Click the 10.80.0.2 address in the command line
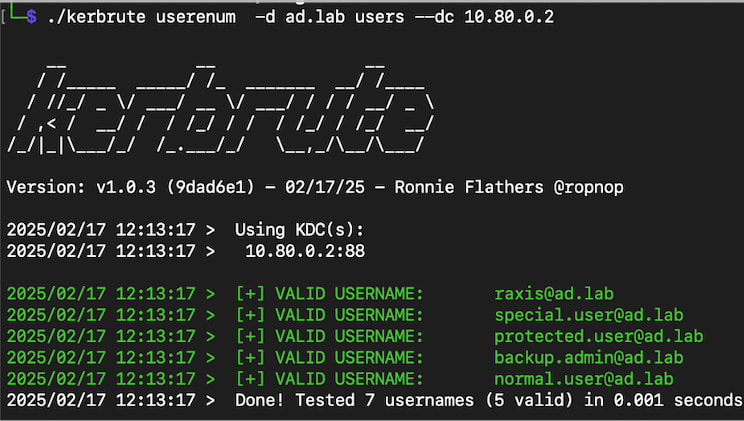 (508, 18)
